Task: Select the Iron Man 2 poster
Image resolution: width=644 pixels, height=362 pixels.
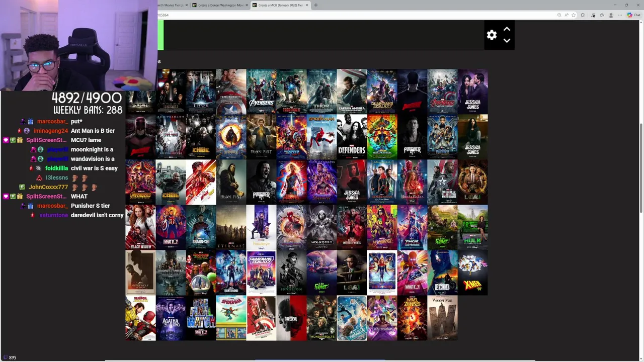Action: tap(171, 92)
